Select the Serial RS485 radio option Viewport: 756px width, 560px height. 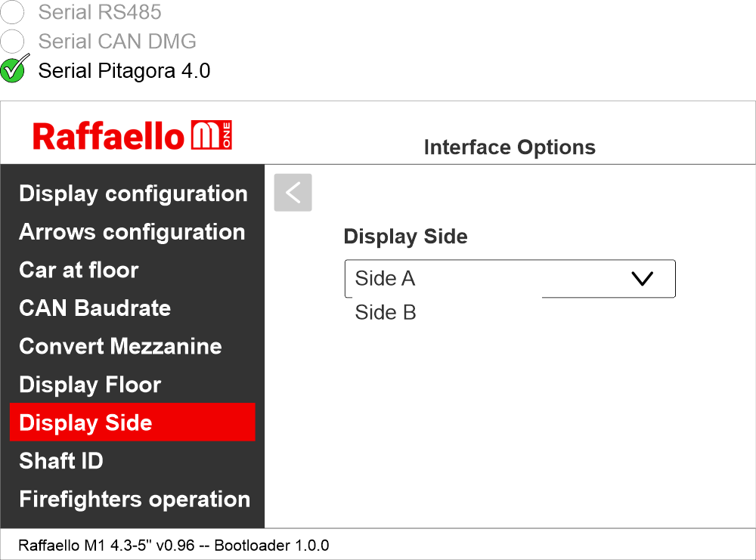point(13,12)
